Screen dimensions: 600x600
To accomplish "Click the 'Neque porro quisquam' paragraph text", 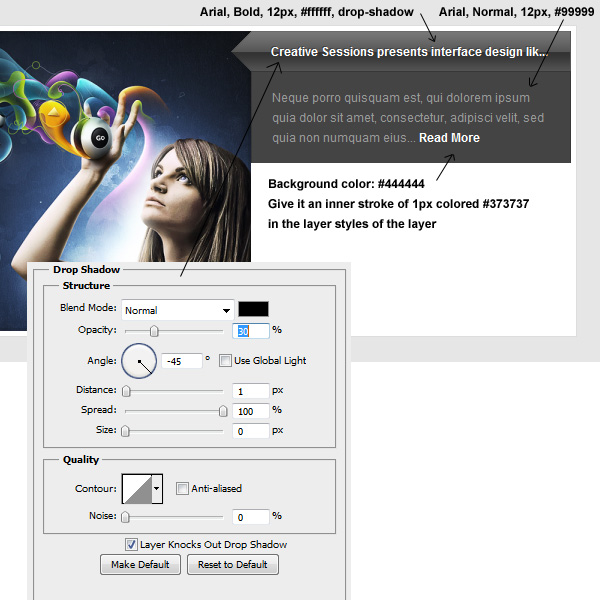I will 408,118.
